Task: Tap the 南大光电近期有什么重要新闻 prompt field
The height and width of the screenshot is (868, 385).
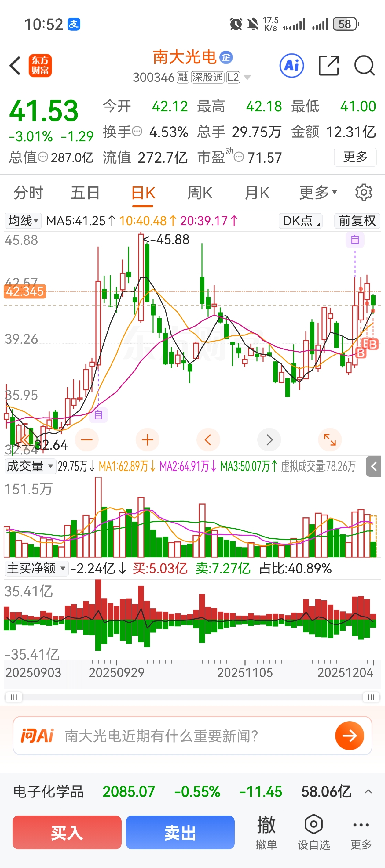Action: pos(192,736)
